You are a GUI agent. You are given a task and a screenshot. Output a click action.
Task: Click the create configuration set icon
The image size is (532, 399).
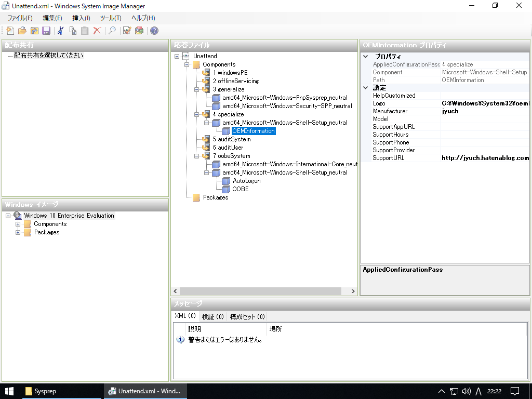139,31
